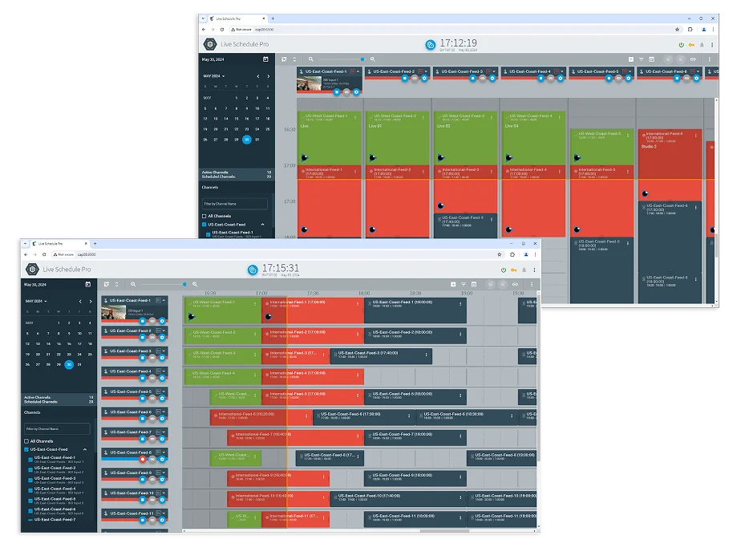Click add event icon in front window toolbar
The width and height of the screenshot is (741, 560).
tap(453, 284)
